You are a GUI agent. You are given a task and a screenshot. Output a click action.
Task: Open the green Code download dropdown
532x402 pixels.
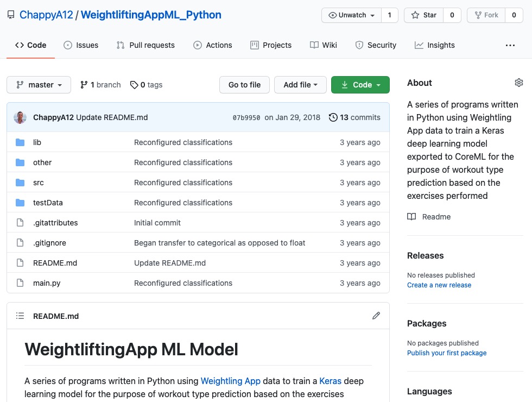pyautogui.click(x=360, y=85)
